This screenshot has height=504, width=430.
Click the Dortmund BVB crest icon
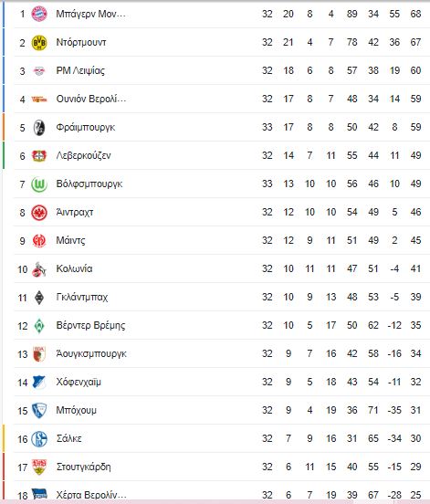pyautogui.click(x=39, y=42)
